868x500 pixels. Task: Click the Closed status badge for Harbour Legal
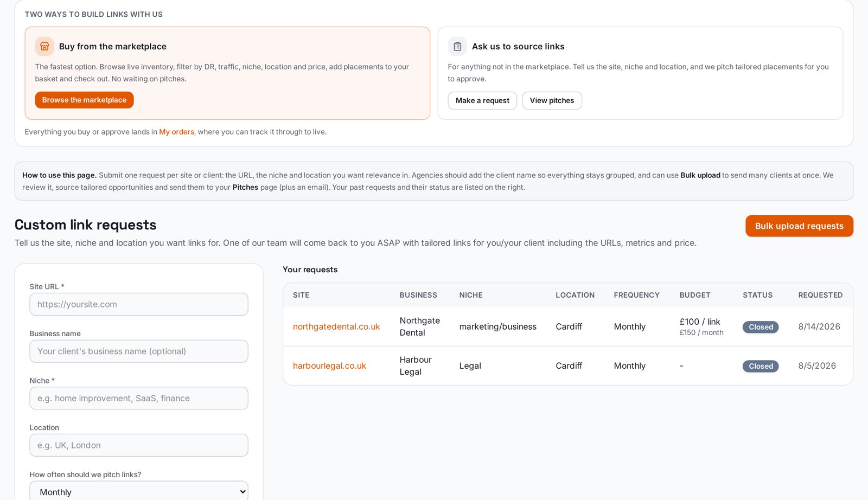(x=761, y=366)
